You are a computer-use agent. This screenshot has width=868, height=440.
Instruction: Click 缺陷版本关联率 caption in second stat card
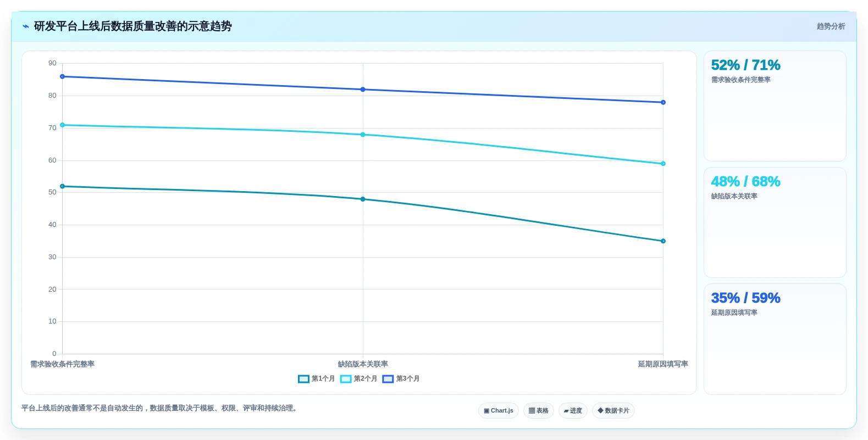(x=734, y=196)
